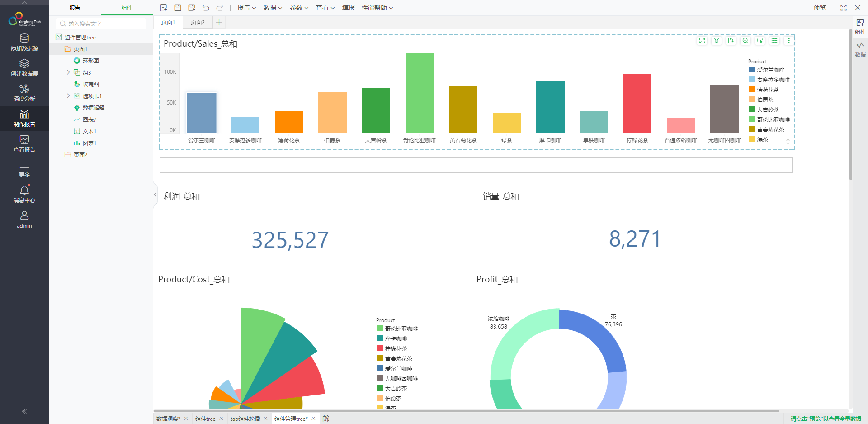The image size is (868, 424).
Task: Save the report with the save icon
Action: 178,8
